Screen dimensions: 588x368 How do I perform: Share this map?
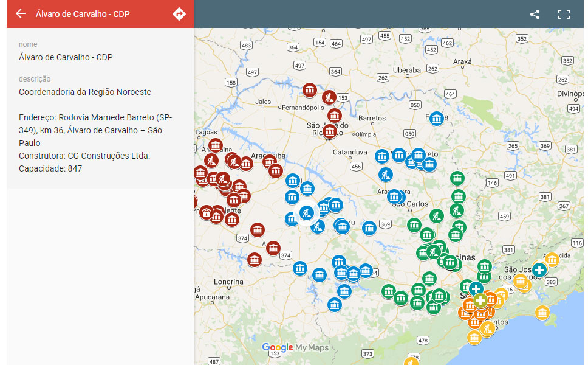click(535, 14)
